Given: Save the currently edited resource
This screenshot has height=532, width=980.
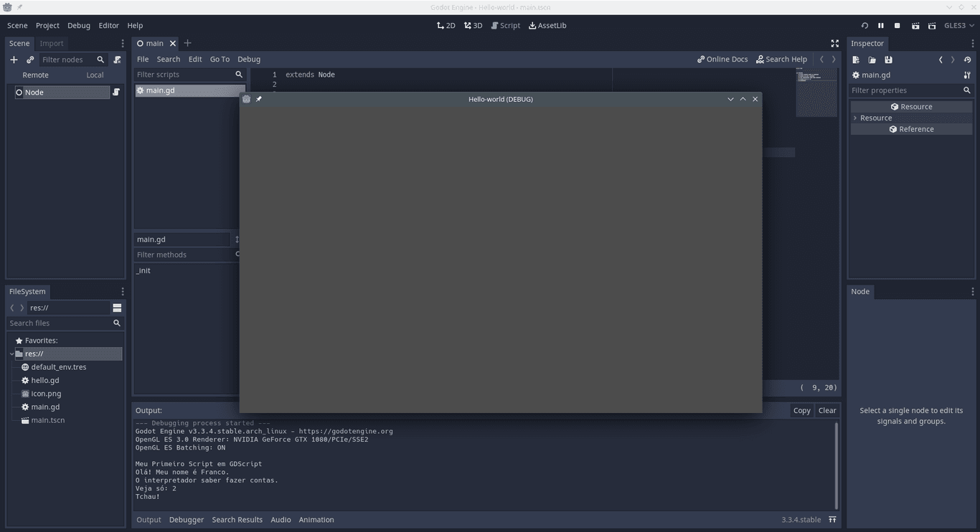Looking at the screenshot, I should 888,60.
